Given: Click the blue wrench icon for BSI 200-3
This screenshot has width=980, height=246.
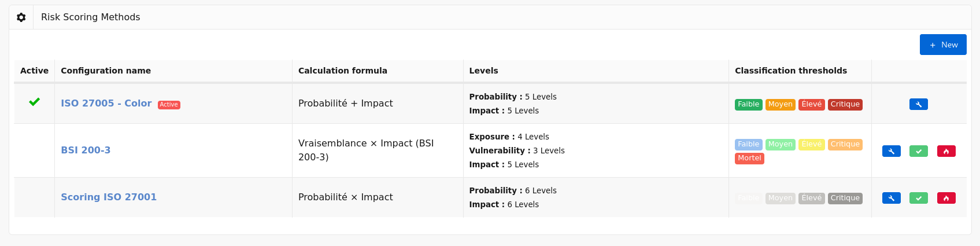Looking at the screenshot, I should [x=891, y=151].
